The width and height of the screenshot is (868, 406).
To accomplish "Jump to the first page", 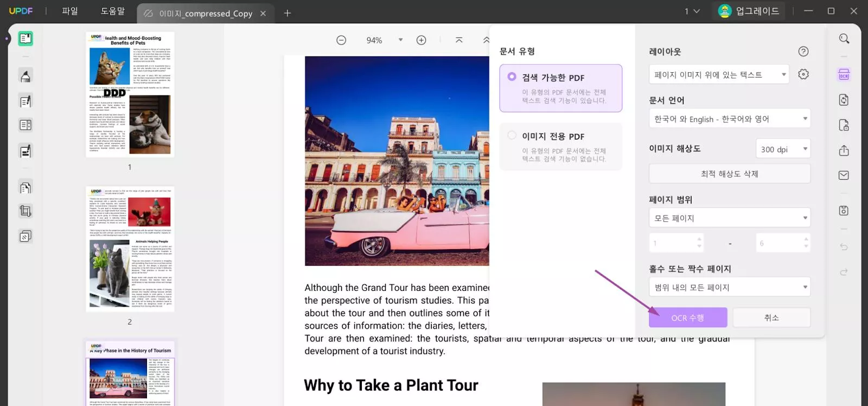I will coord(459,40).
